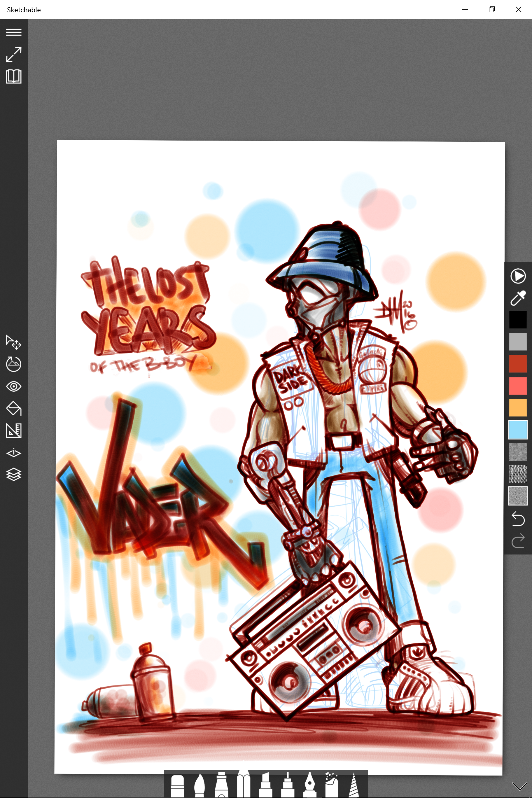Screen dimensions: 532x798
Task: Pick the black color swatch
Action: click(x=518, y=320)
